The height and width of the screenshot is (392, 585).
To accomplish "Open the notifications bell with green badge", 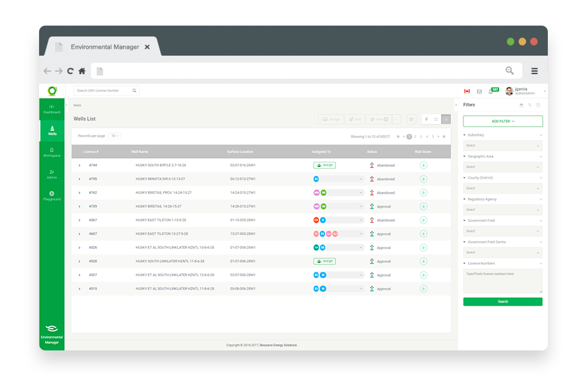I will click(x=492, y=91).
